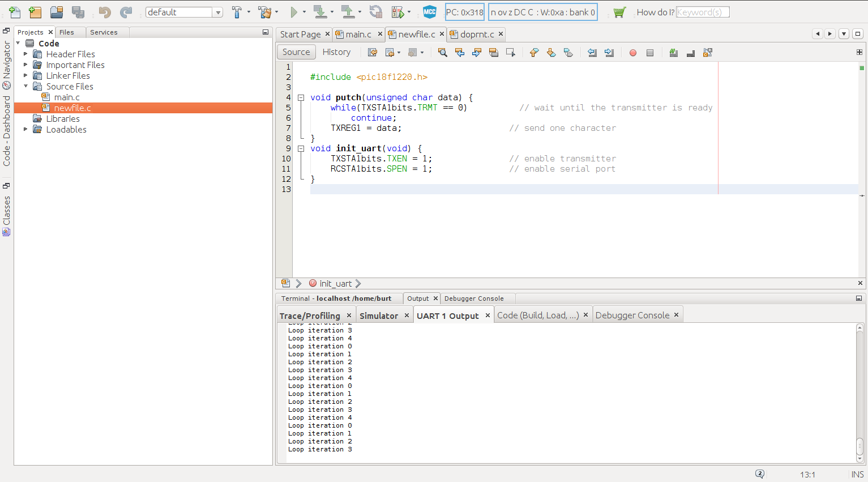Open the Debug Project dropdown arrow
This screenshot has width=868, height=482.
point(409,12)
